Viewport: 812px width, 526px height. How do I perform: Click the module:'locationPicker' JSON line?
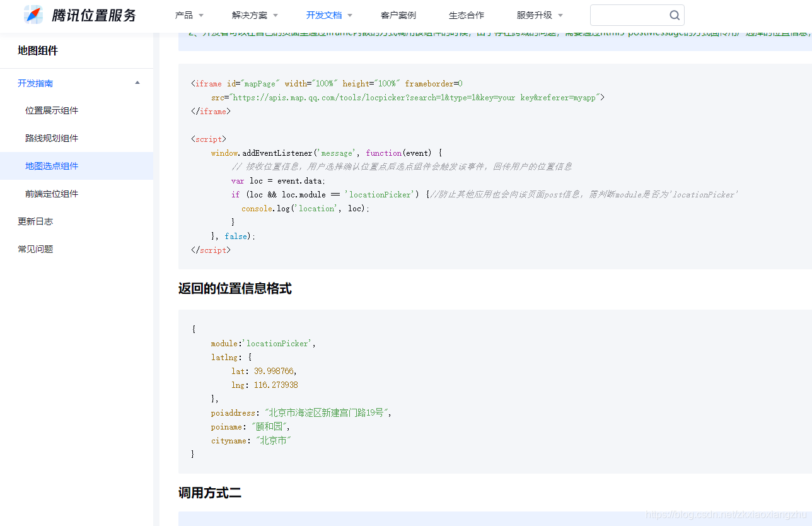point(264,344)
